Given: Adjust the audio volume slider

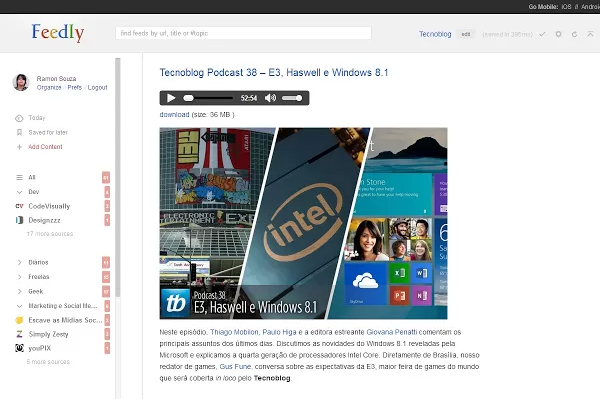Looking at the screenshot, I should [x=292, y=98].
